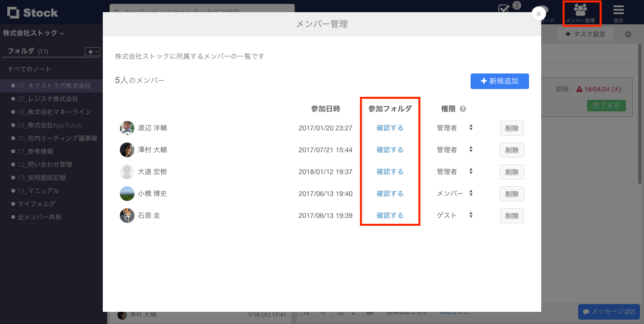
Task: Click the printer icon in the editor toolbar
Action: click(371, 314)
